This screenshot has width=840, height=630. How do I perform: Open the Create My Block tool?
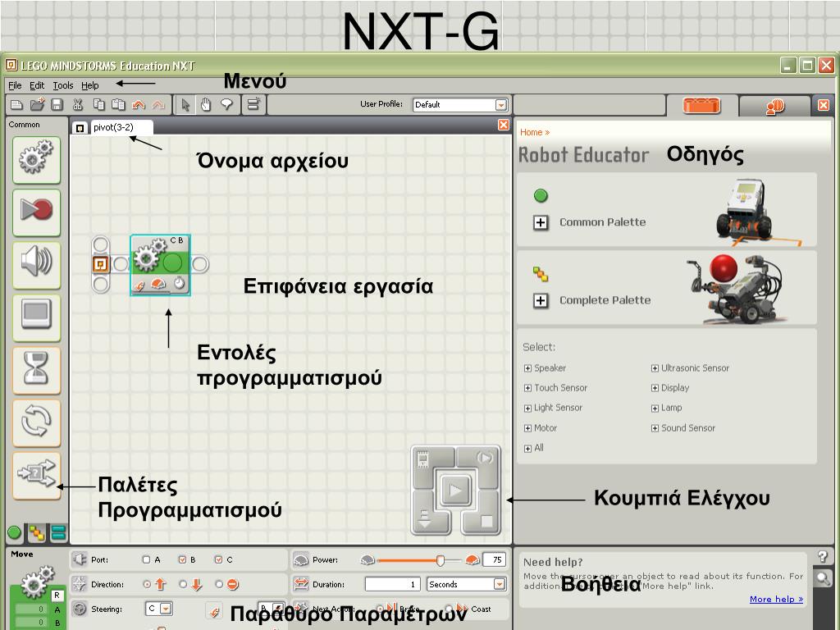(253, 104)
